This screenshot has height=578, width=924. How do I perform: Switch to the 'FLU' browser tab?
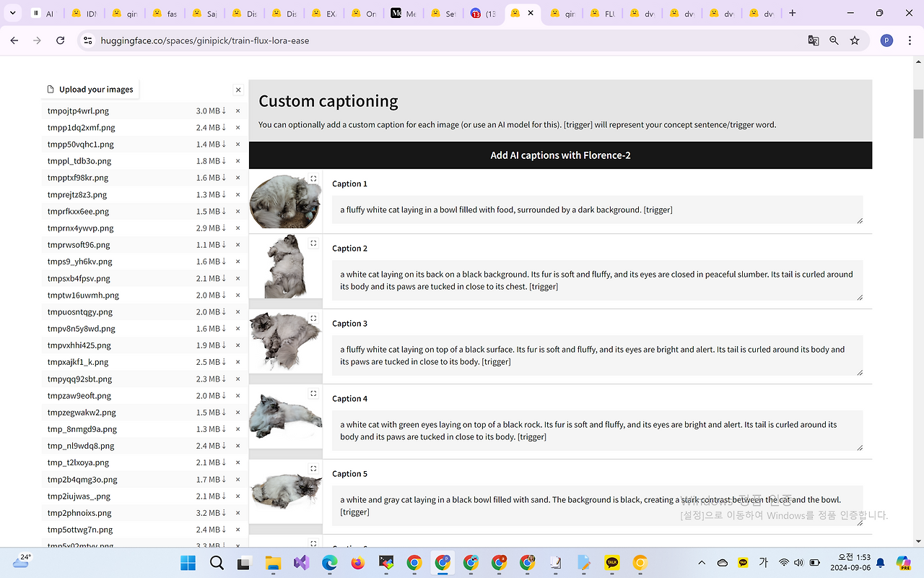(x=603, y=13)
